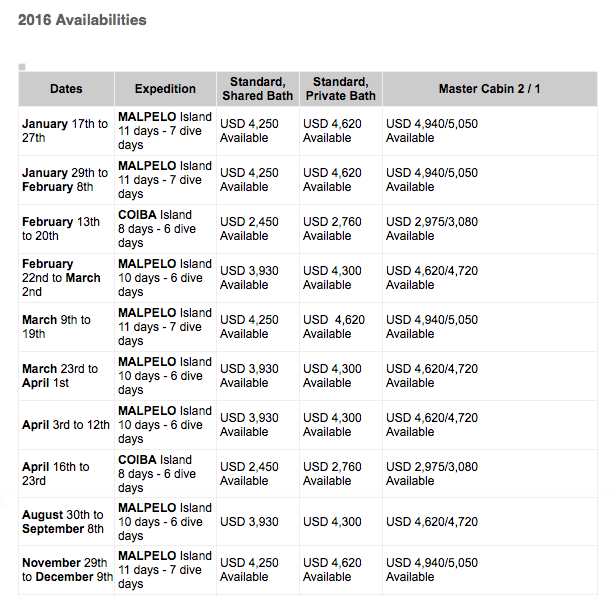Image resolution: width=615 pixels, height=610 pixels.
Task: Click the Master Cabin 2 / 1 header
Action: 489,89
